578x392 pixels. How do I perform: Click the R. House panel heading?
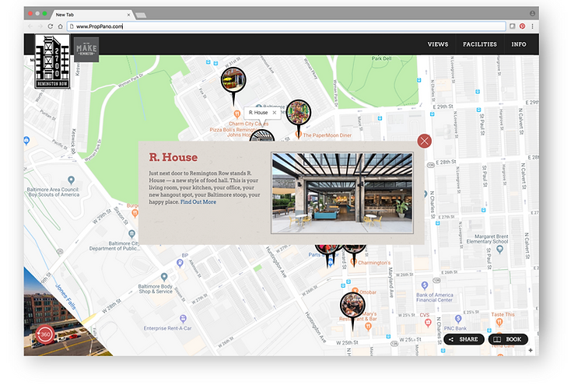(x=173, y=157)
